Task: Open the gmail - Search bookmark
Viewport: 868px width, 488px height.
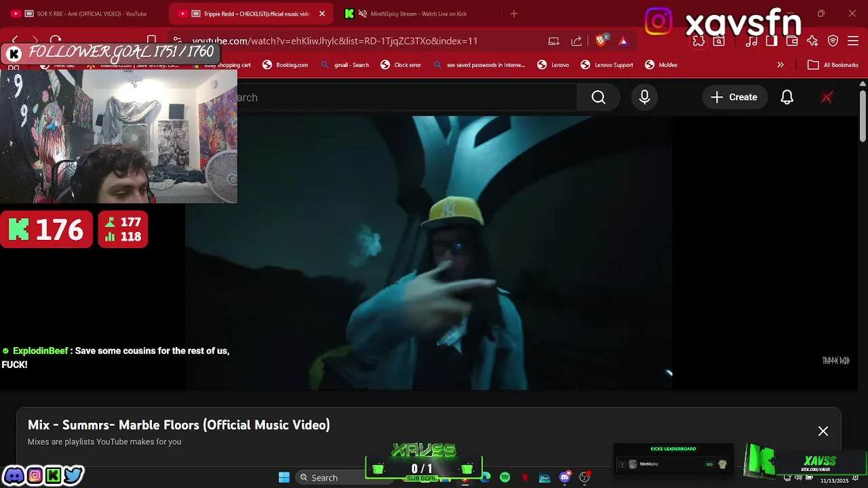Action: pos(344,65)
